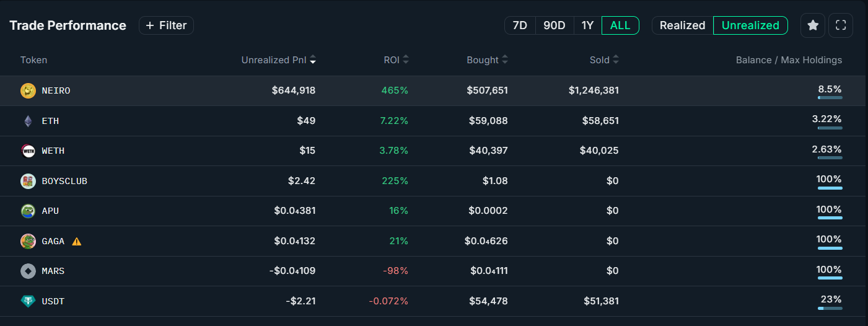Viewport: 868px width, 326px height.
Task: Click the BOYSCLUB token icon
Action: (28, 181)
